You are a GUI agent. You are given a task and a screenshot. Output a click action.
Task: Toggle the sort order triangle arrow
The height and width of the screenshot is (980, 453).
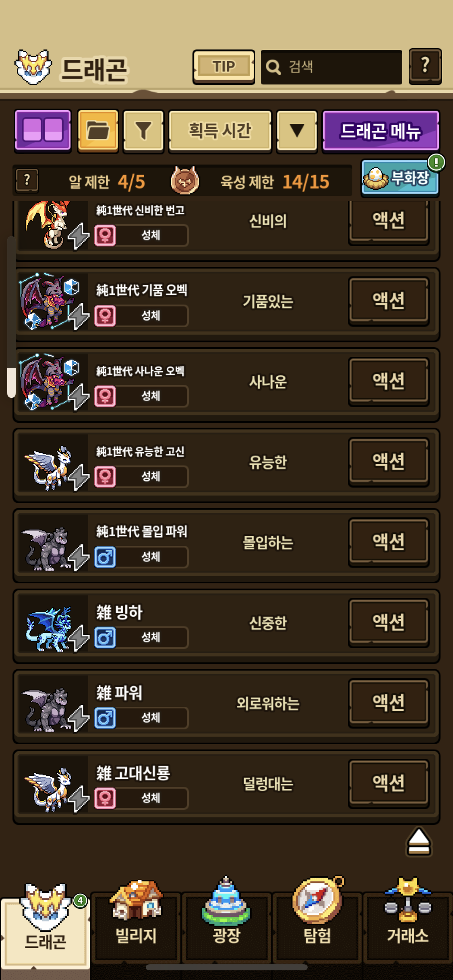pyautogui.click(x=297, y=131)
